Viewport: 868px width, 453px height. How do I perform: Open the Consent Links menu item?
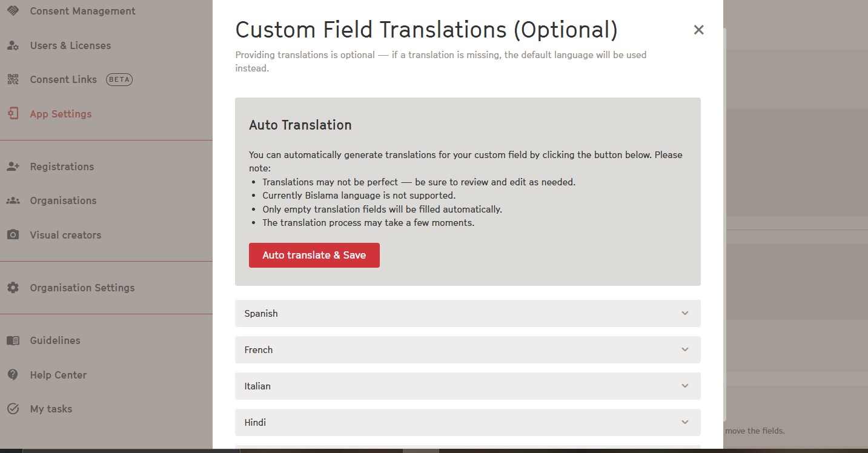pyautogui.click(x=63, y=79)
